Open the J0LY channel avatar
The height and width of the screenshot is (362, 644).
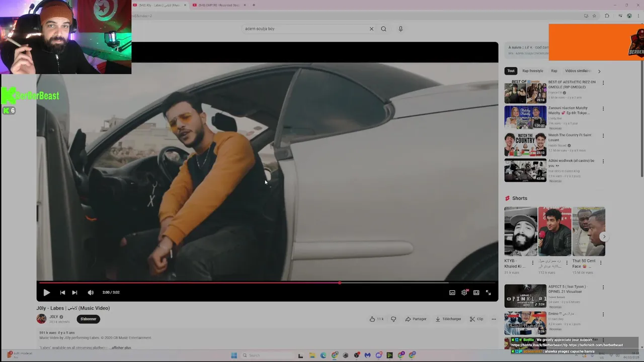(41, 319)
